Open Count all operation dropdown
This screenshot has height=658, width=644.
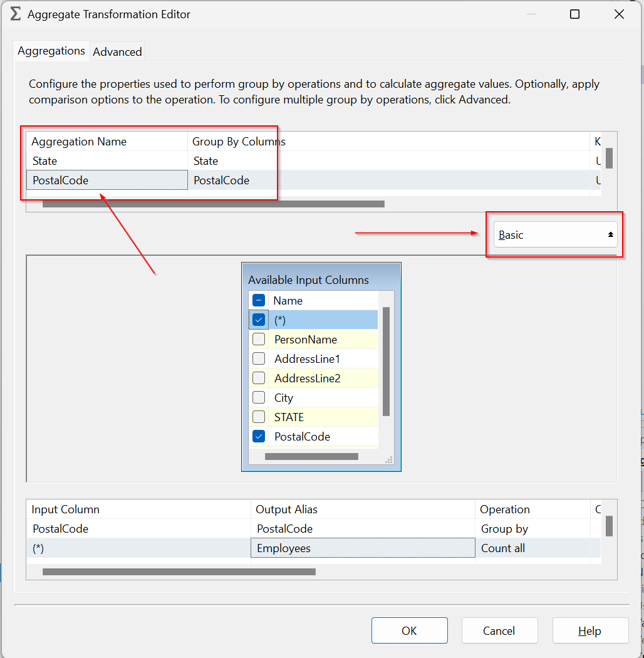coord(532,548)
